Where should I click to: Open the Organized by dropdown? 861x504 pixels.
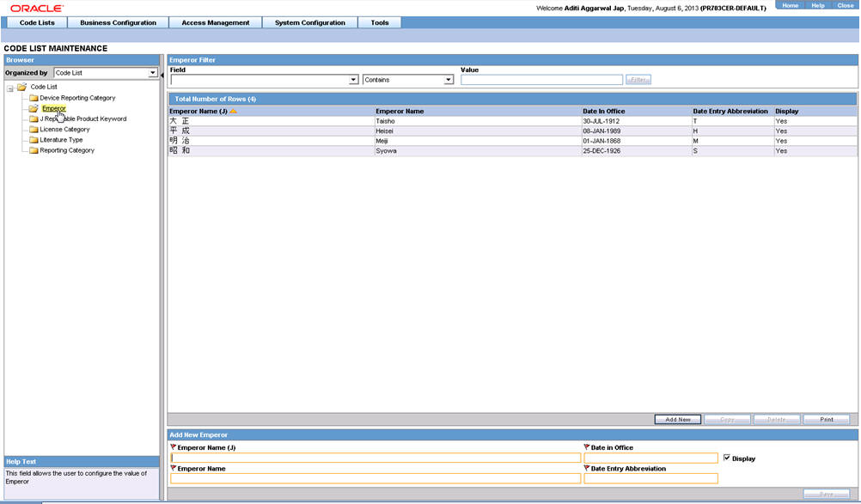point(153,73)
